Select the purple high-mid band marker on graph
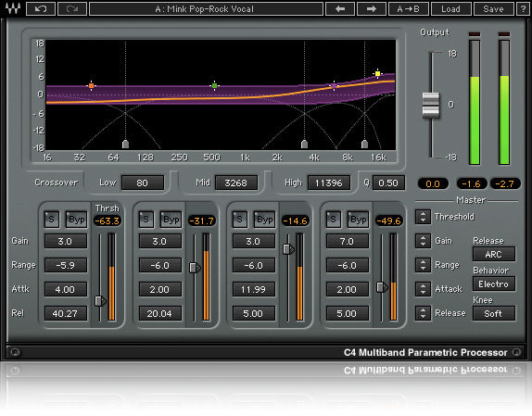Image resolution: width=532 pixels, height=416 pixels. 335,86
